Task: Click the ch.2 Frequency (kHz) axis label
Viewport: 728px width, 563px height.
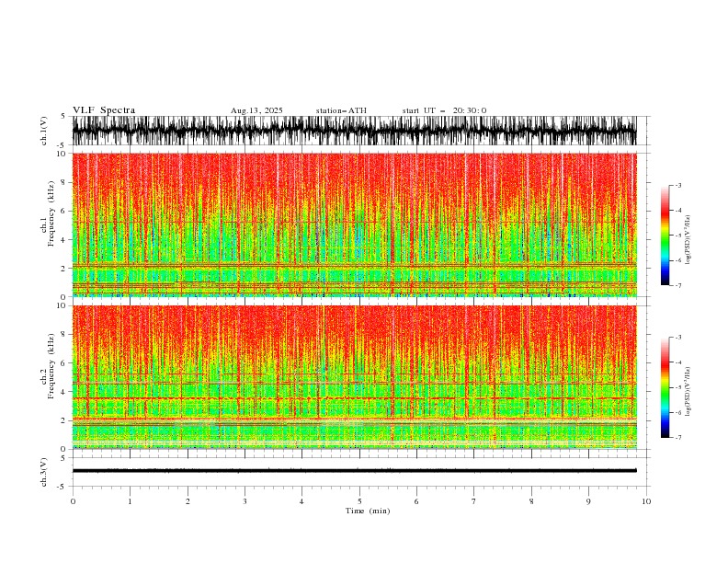Action: (x=51, y=365)
